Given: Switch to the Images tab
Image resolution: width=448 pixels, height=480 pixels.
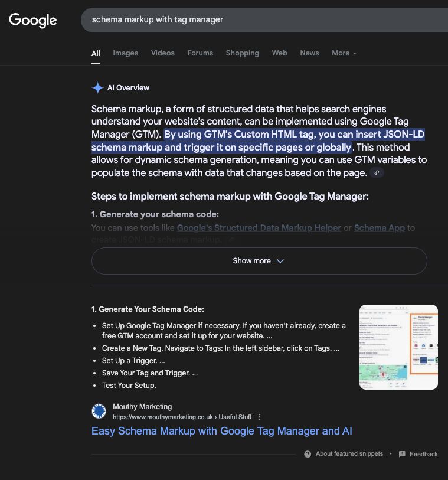Looking at the screenshot, I should click(x=125, y=53).
